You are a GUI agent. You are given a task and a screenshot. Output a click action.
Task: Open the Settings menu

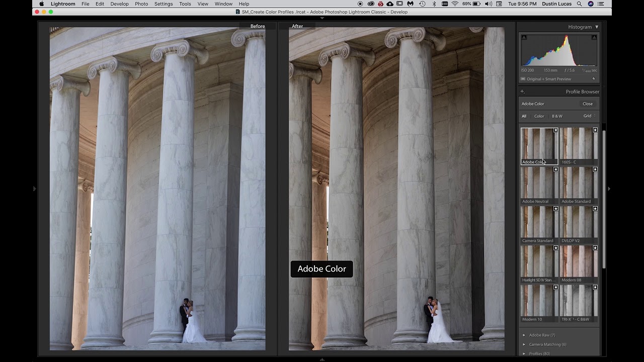pos(164,4)
